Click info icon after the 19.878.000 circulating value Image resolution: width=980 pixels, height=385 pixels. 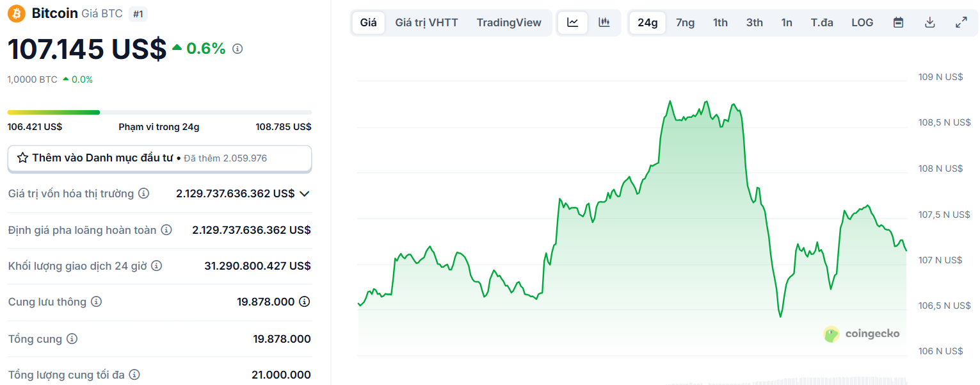tap(305, 302)
